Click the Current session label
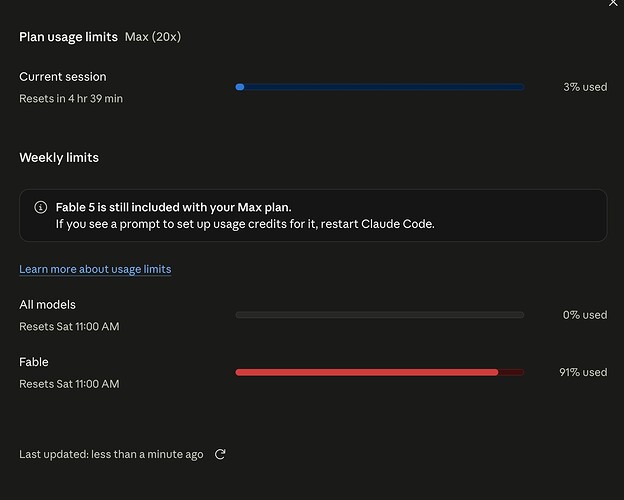The height and width of the screenshot is (500, 624). click(63, 76)
